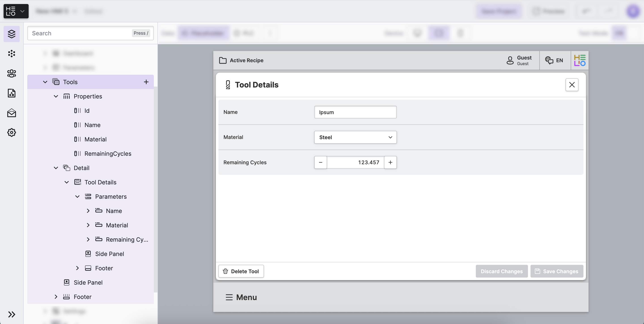Image resolution: width=644 pixels, height=324 pixels.
Task: Expand the Remaining Cy... parameter node
Action: [x=88, y=239]
